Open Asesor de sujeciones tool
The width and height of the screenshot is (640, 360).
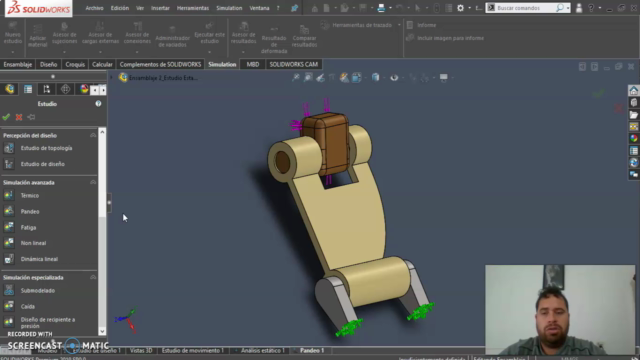(x=64, y=33)
